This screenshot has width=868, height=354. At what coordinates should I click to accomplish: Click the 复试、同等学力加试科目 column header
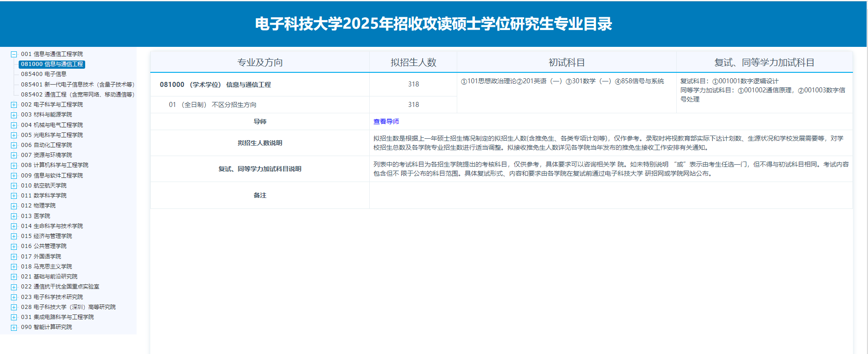[x=765, y=62]
